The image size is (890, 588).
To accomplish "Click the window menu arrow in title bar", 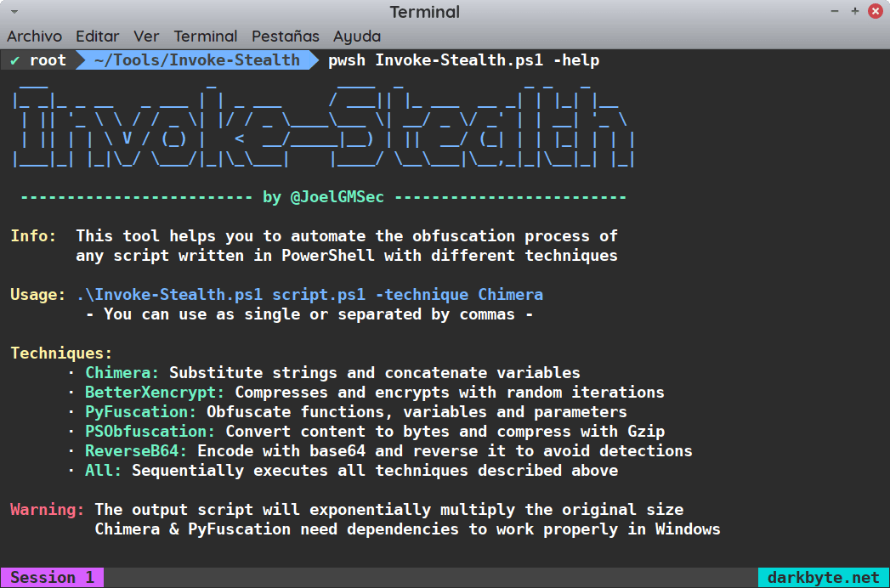I will click(x=14, y=12).
